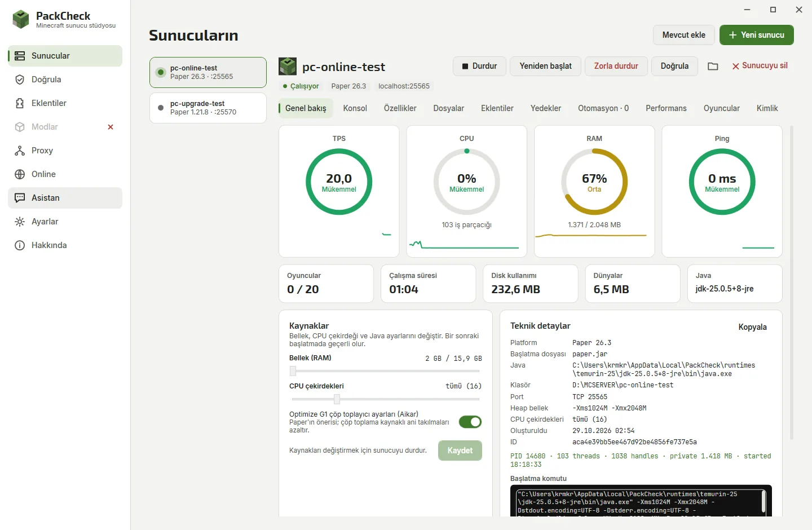Image resolution: width=812 pixels, height=530 pixels.
Task: Click the Doğrula server action button
Action: click(x=674, y=66)
